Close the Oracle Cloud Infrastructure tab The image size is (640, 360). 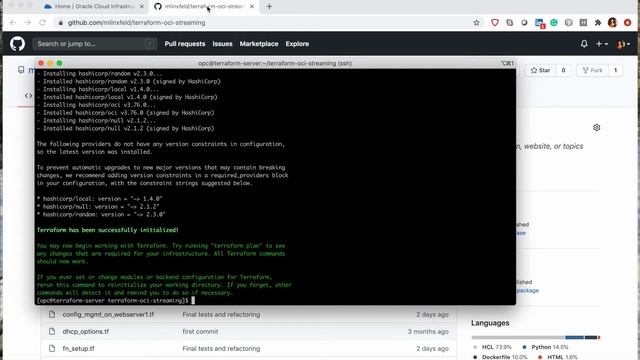(142, 7)
